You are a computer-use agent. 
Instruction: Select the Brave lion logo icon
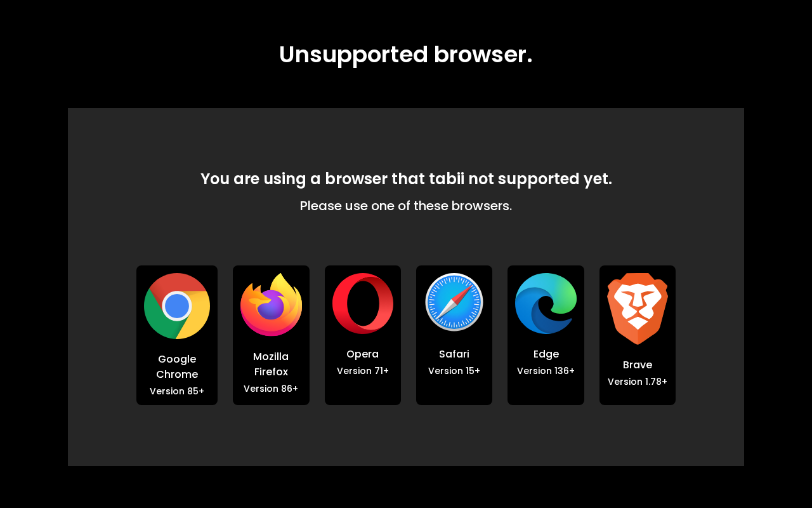tap(638, 309)
